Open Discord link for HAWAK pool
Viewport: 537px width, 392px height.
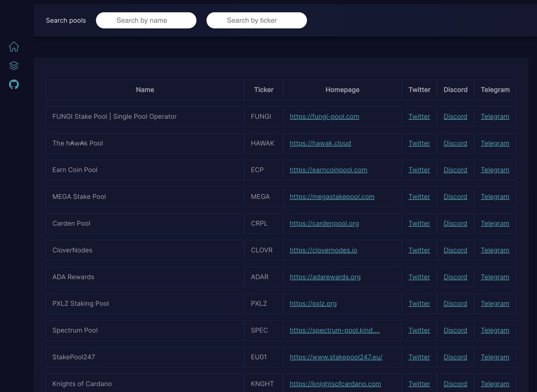456,143
